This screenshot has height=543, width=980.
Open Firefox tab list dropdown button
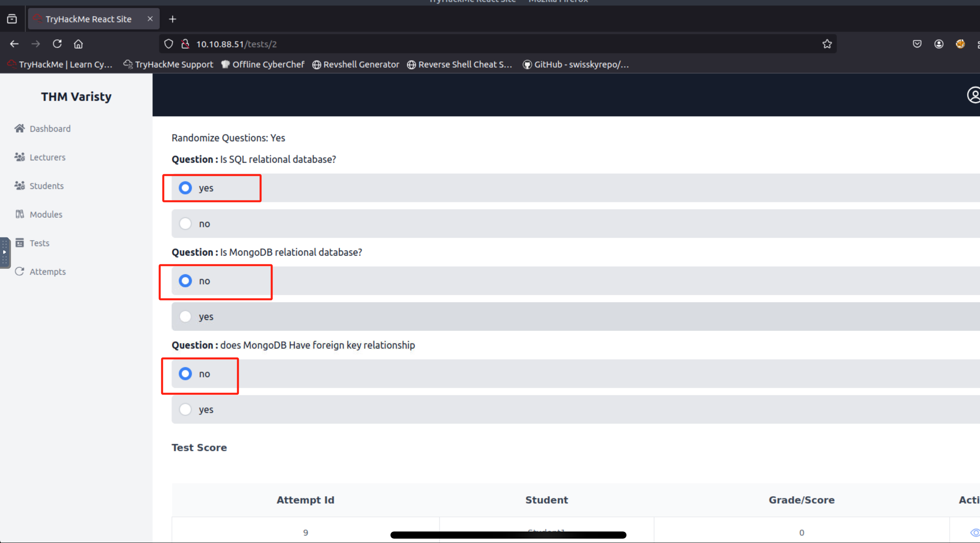(12, 19)
